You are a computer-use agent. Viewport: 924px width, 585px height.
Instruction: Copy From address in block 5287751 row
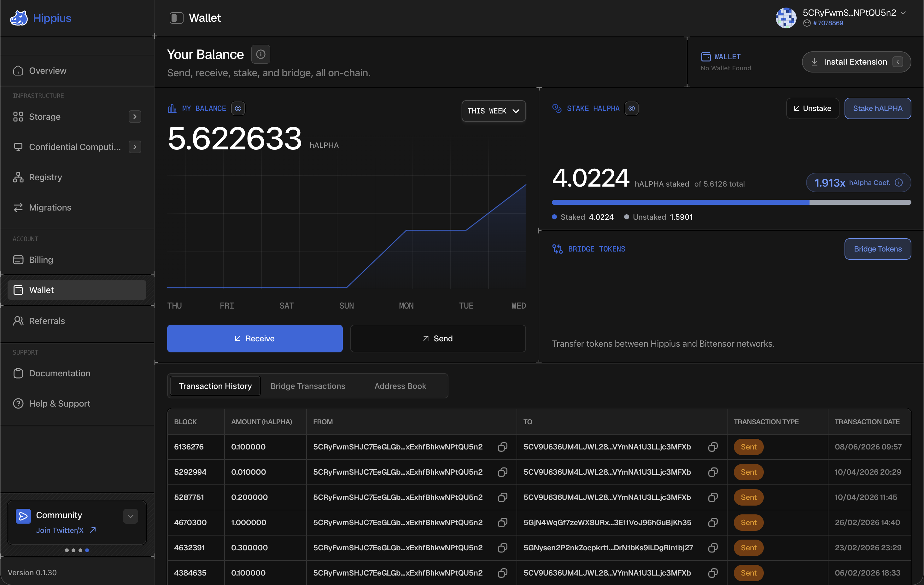point(502,497)
